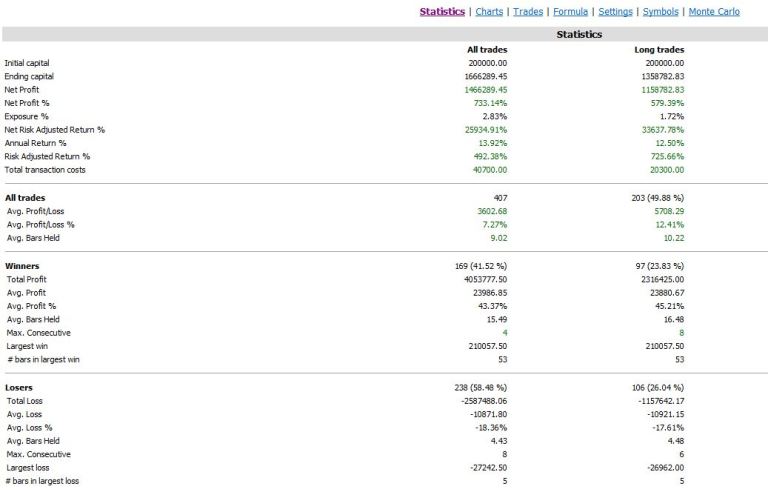
Task: Click the Exposure % row label
Action: pyautogui.click(x=26, y=117)
